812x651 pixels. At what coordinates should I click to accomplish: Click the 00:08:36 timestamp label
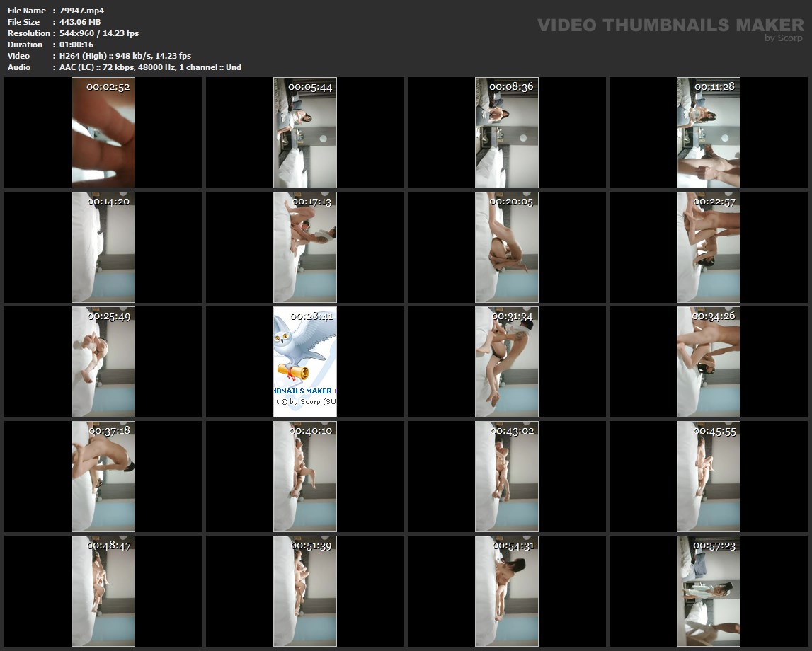511,86
